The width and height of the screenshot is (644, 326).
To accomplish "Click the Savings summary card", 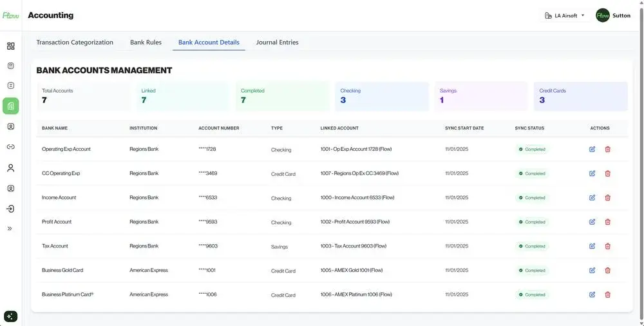I will [481, 96].
